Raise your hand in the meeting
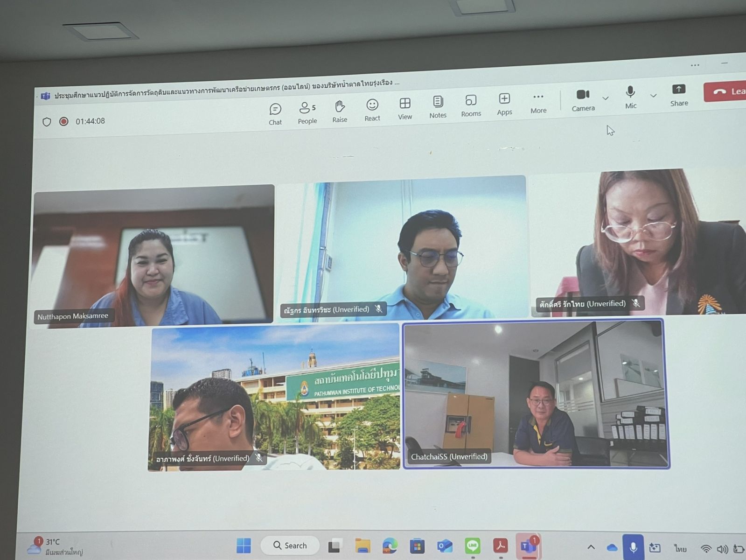Viewport: 746px width, 560px height. [340, 111]
